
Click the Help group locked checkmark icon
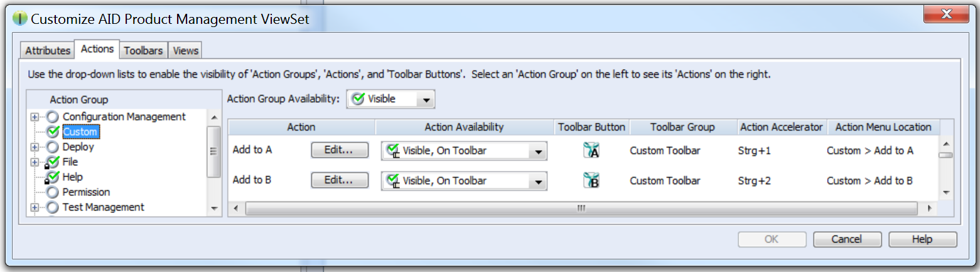tap(53, 177)
